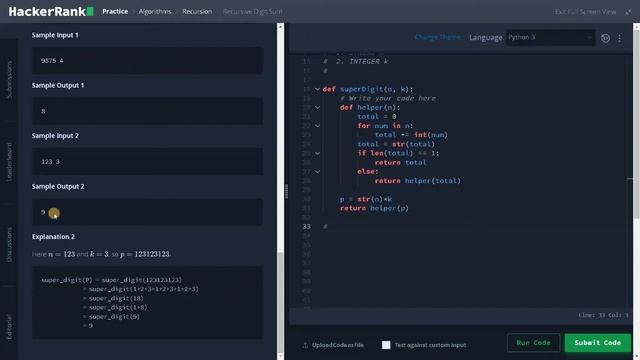Click Upload Code as File link
This screenshot has height=360, width=640.
pos(338,345)
